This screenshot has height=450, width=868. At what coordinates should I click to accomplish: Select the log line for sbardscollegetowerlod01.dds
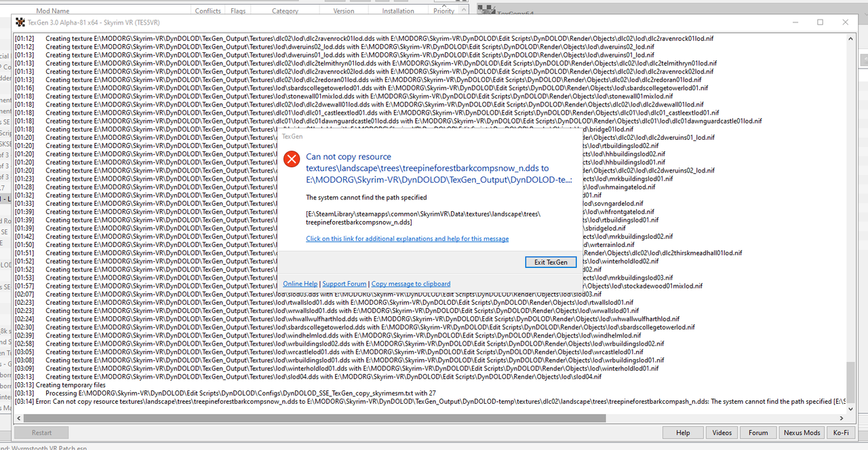[361, 88]
